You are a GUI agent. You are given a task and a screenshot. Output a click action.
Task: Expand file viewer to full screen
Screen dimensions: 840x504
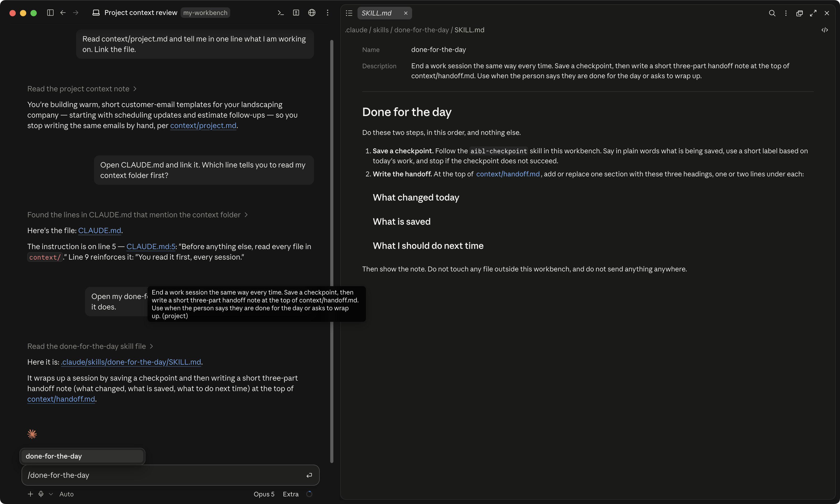[813, 13]
